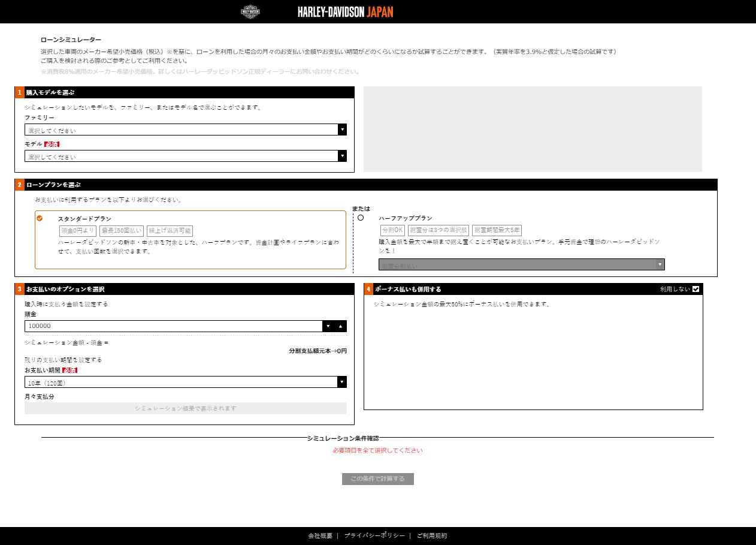Click the 分割OK tag
Viewport: 756px width, 545px height.
pyautogui.click(x=392, y=230)
